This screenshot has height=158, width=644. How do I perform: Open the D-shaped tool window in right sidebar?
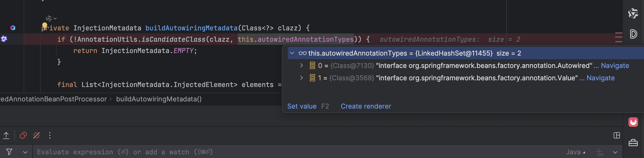tap(633, 34)
